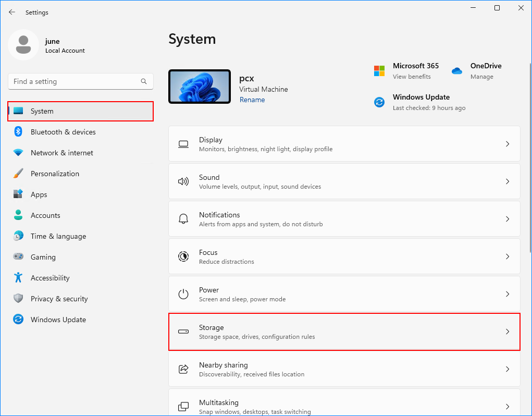Go to Gaming settings
532x416 pixels.
(x=81, y=257)
